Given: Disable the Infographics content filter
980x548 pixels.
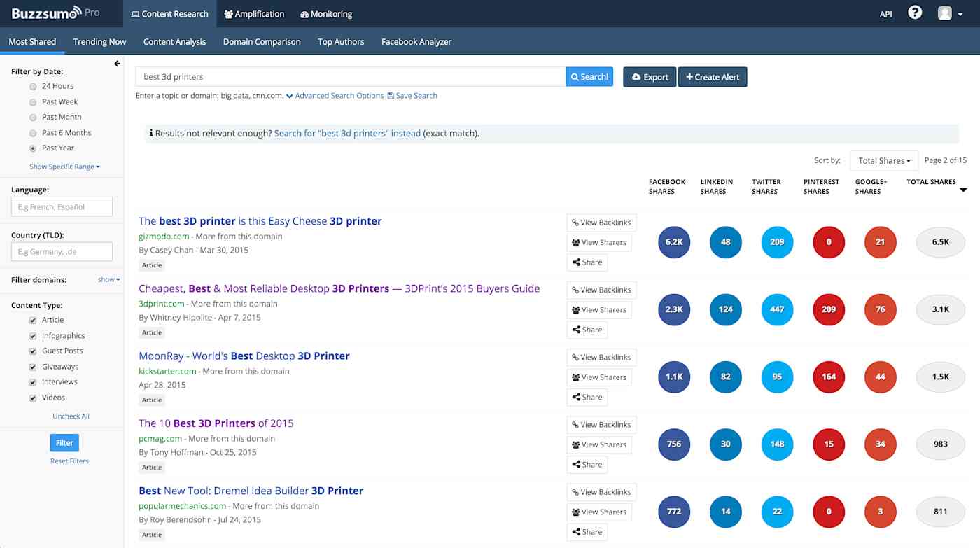Looking at the screenshot, I should [x=32, y=335].
